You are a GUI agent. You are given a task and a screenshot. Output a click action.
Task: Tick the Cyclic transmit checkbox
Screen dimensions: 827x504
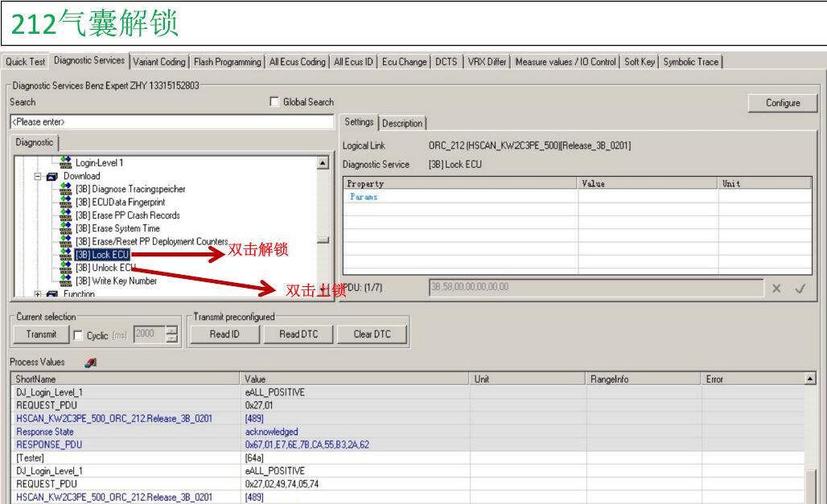click(x=77, y=334)
